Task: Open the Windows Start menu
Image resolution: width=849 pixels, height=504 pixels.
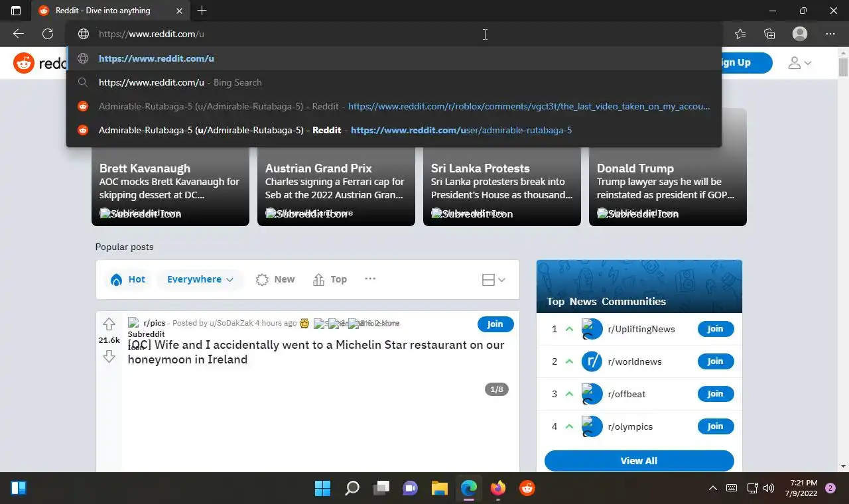Action: pyautogui.click(x=323, y=489)
